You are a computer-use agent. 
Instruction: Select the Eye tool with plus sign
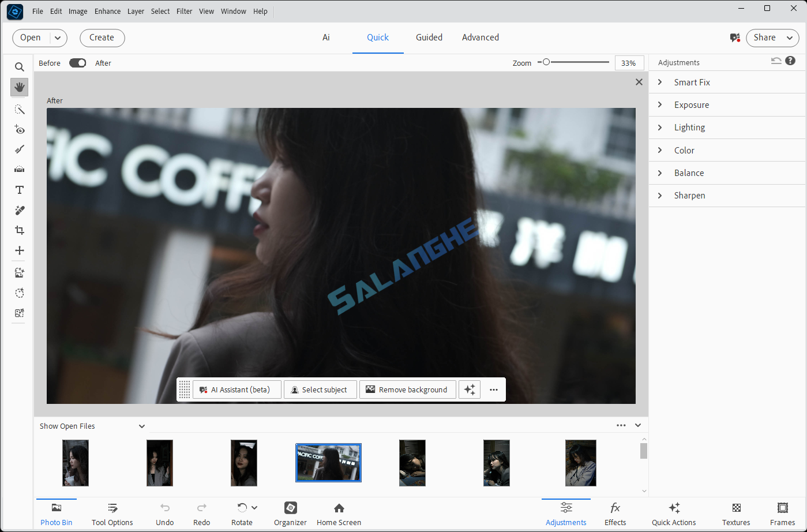(20, 129)
